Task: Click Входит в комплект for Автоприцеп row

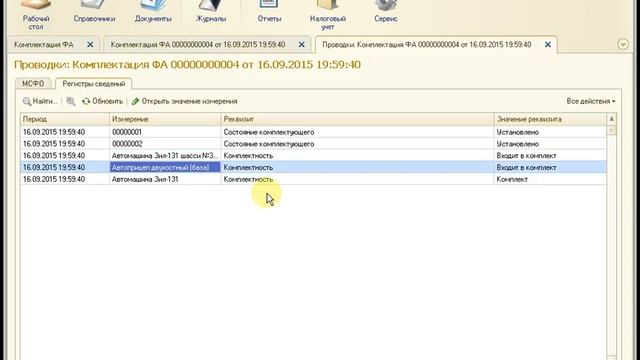Action: point(526,167)
